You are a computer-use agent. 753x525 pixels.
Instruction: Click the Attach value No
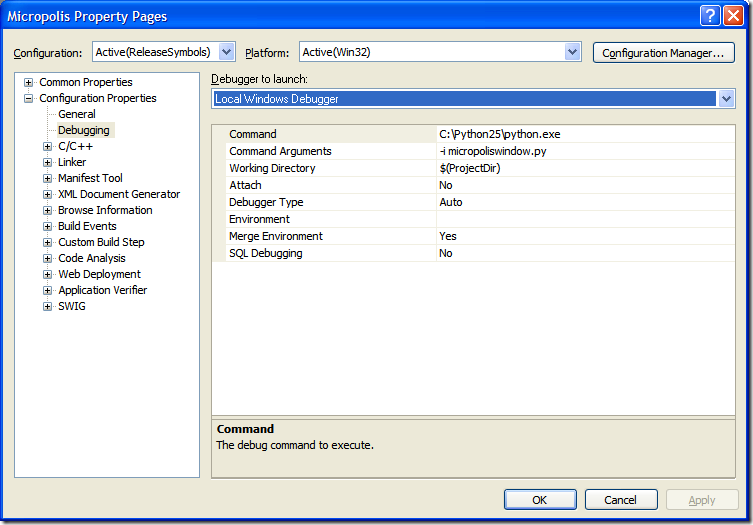click(585, 185)
